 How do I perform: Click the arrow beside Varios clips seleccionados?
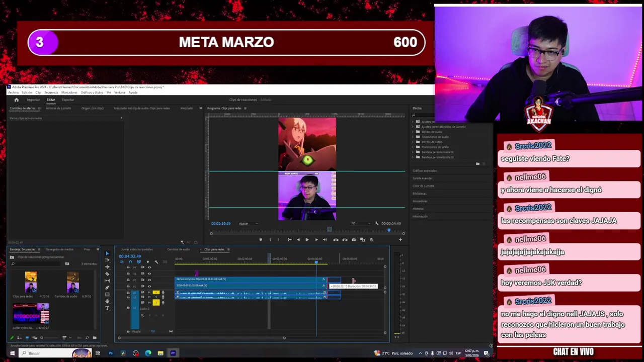121,118
